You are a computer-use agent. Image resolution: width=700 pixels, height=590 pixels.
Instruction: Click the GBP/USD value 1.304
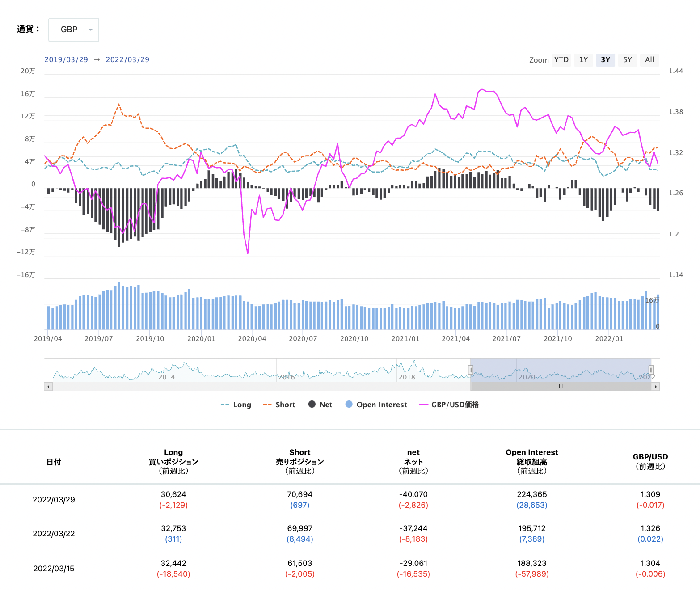650,563
